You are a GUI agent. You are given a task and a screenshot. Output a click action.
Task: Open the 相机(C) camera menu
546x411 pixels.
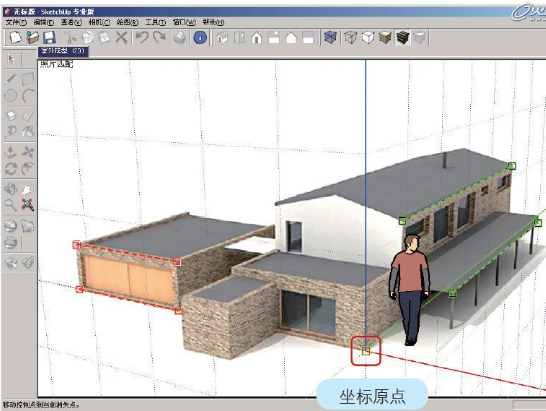99,22
